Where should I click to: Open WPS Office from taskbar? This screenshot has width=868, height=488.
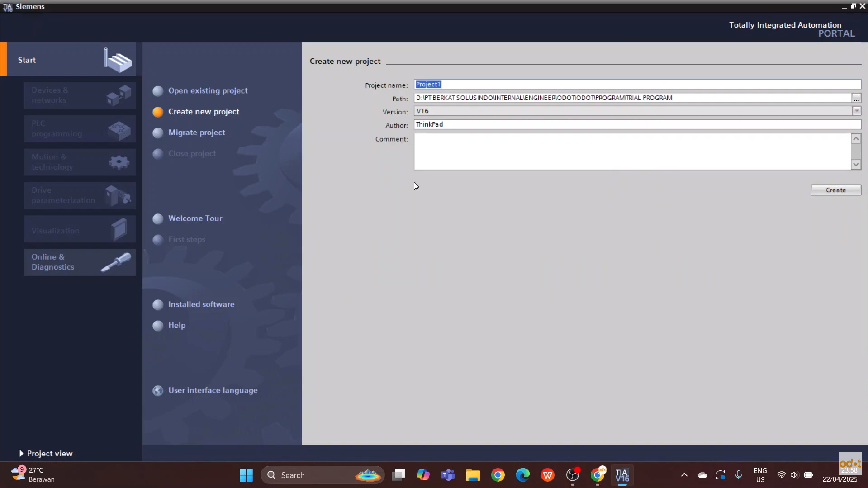click(548, 475)
